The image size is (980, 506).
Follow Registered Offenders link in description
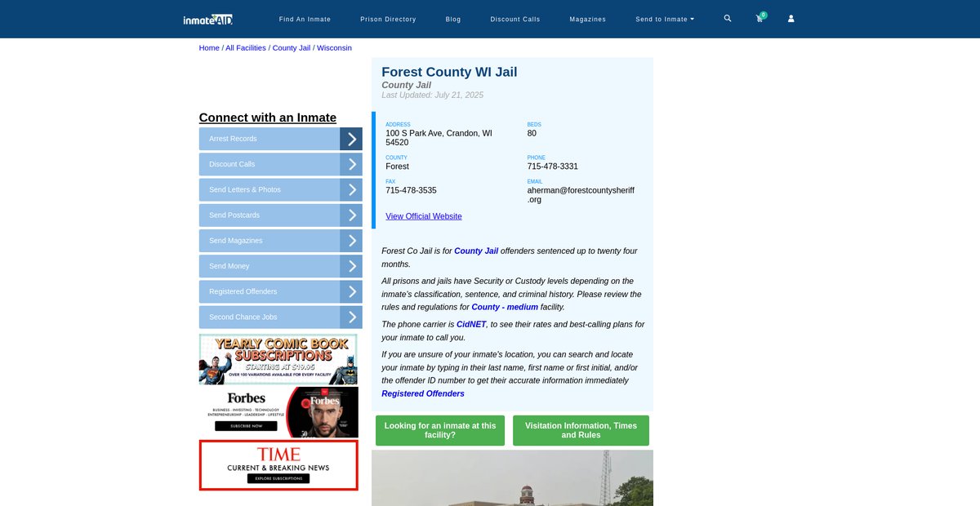pyautogui.click(x=423, y=393)
